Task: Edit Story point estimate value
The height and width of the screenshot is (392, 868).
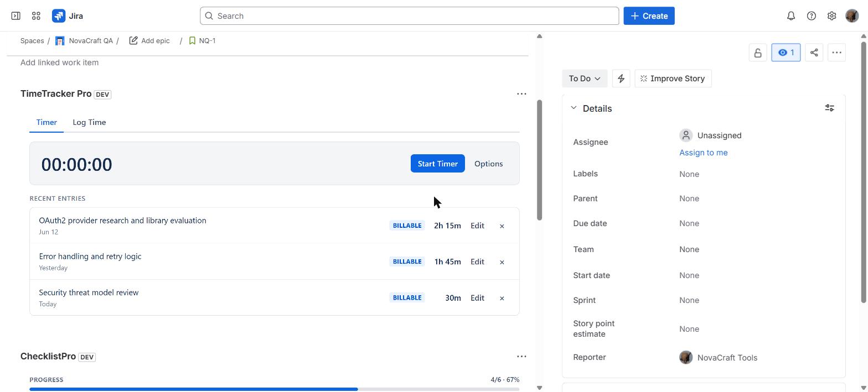Action: [689, 329]
